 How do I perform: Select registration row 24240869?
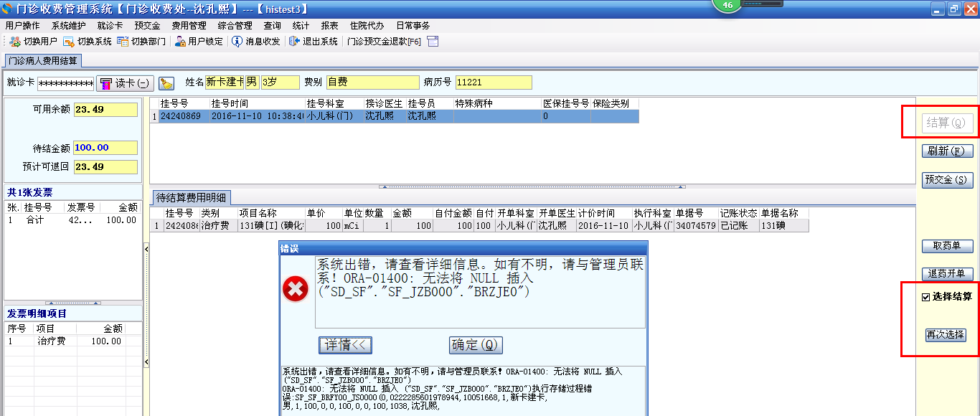(394, 116)
